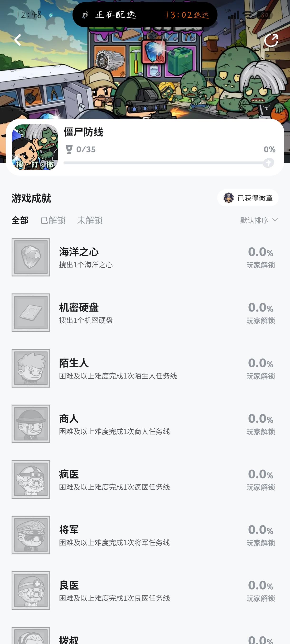Image resolution: width=290 pixels, height=644 pixels.
Task: Tap the 商人 merchant achievement icon
Action: click(31, 424)
